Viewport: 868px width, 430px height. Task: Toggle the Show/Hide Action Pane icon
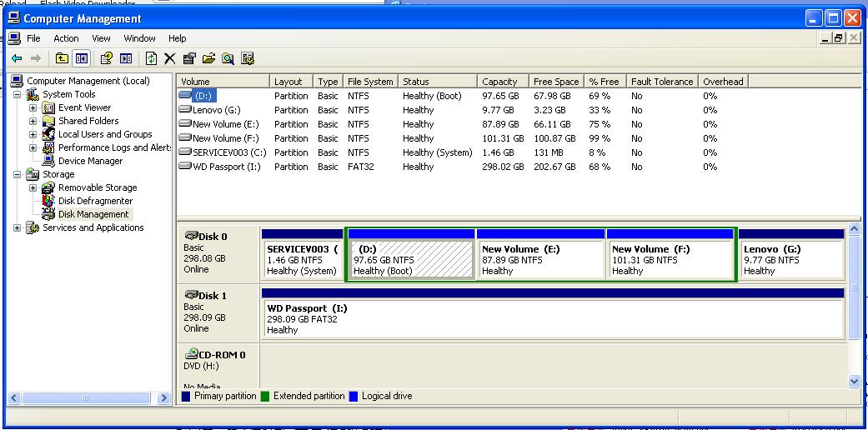coord(126,58)
